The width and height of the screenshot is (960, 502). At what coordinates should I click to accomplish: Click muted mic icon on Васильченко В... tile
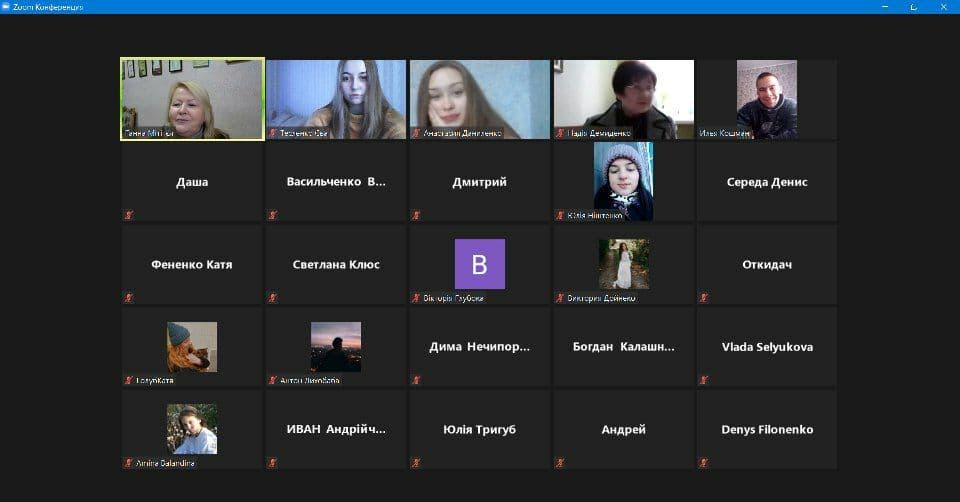coord(272,215)
